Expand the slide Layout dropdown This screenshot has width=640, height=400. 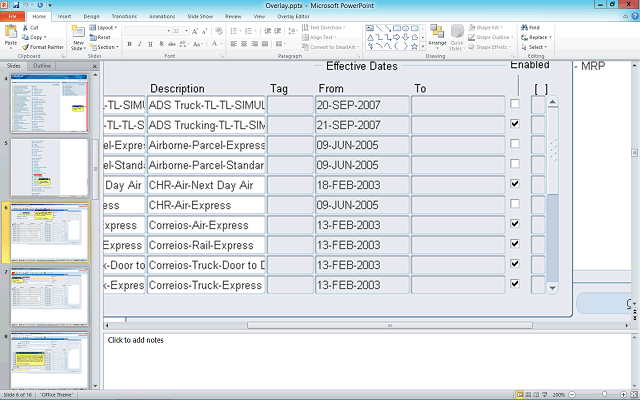point(107,28)
